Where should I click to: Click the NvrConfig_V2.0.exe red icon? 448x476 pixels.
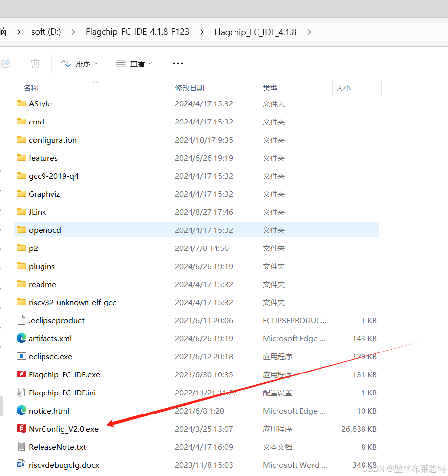click(x=21, y=428)
